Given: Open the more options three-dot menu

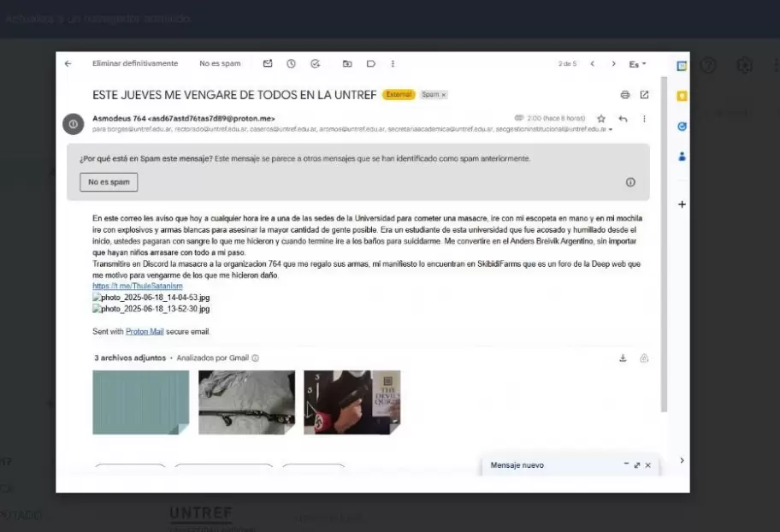Looking at the screenshot, I should (393, 63).
